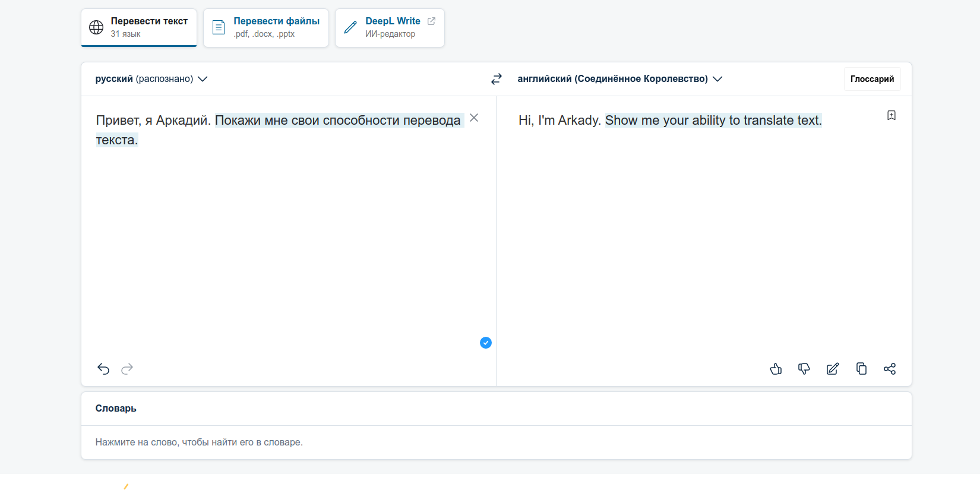
Task: Click the share translation icon
Action: tap(890, 369)
